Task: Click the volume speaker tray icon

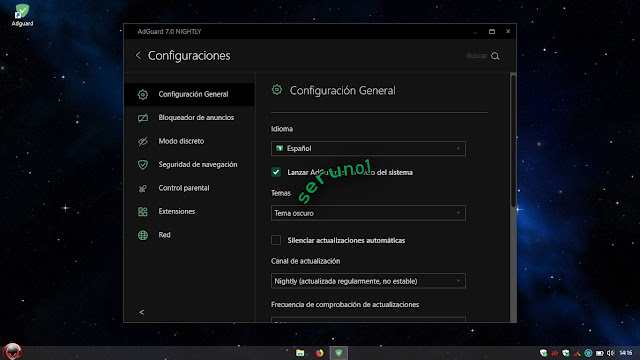Action: (x=611, y=353)
